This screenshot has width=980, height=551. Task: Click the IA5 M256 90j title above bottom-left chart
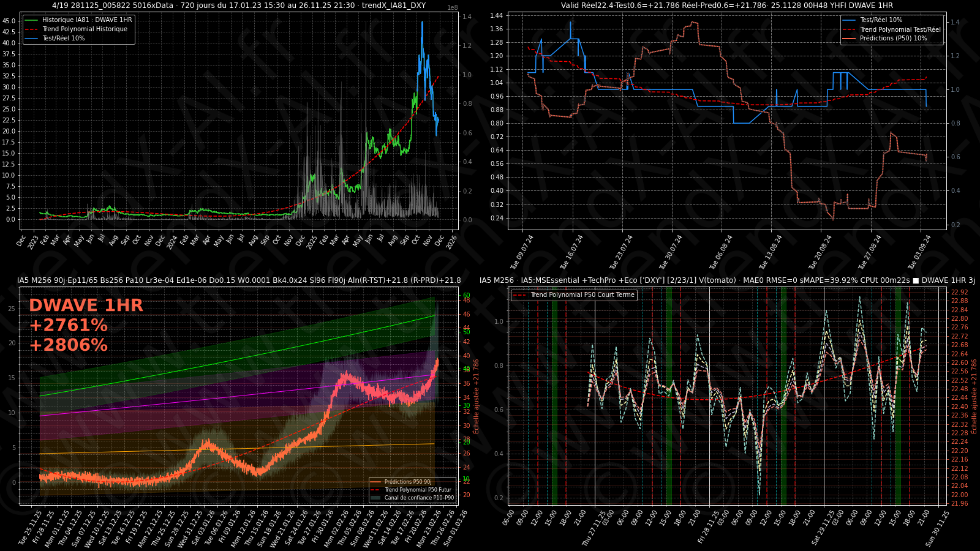click(239, 280)
